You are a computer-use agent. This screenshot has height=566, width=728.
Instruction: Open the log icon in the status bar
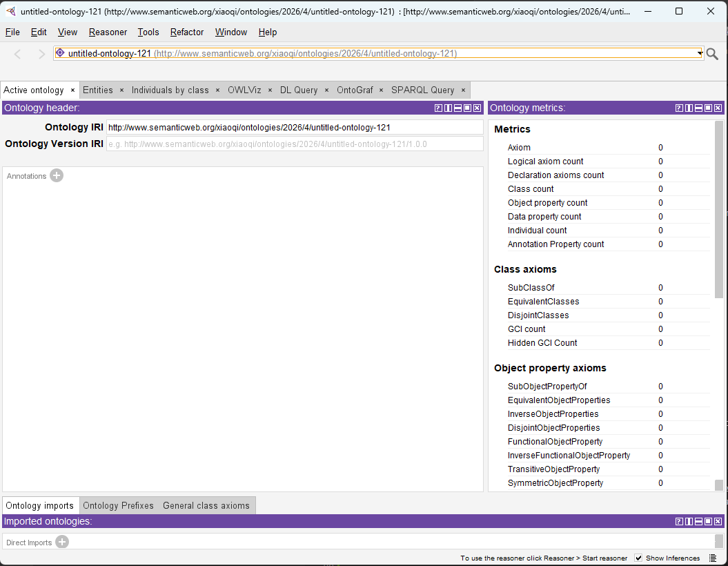713,558
